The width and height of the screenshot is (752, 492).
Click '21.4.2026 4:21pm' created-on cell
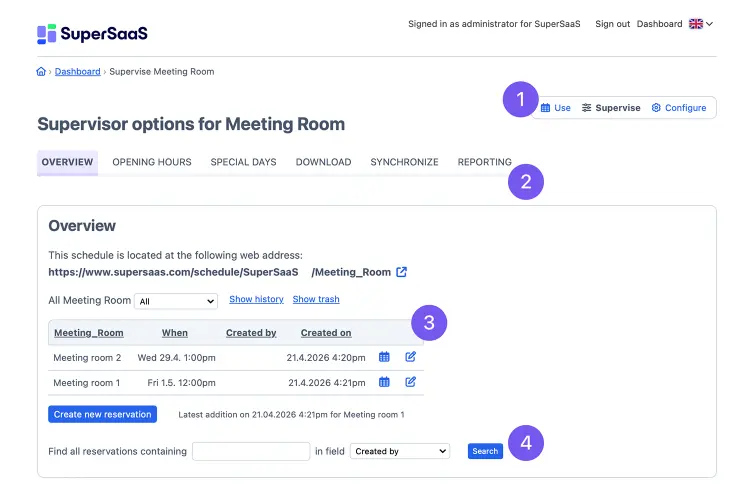[327, 383]
